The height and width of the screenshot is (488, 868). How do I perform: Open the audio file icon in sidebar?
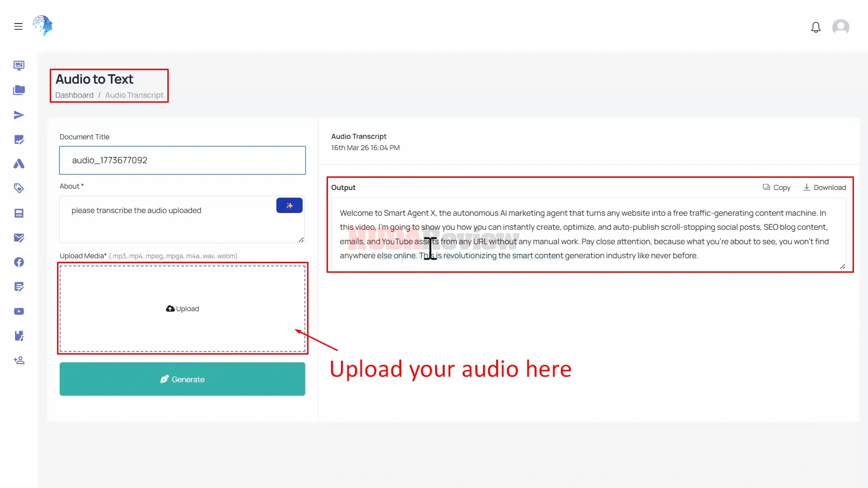[19, 336]
